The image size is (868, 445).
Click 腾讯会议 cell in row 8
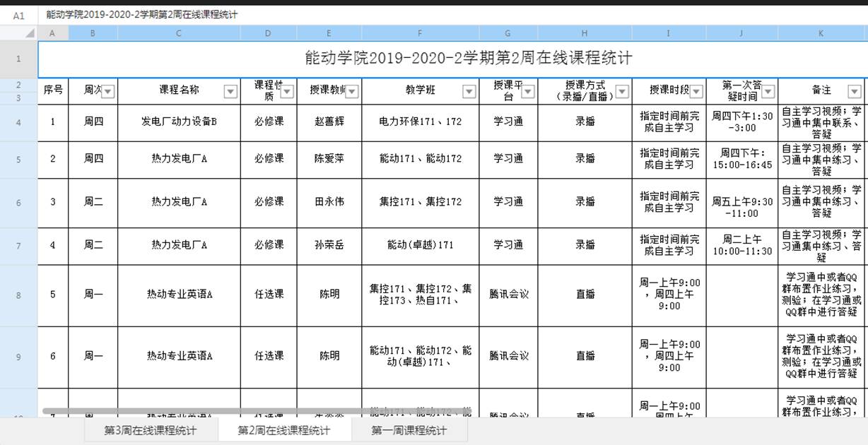pyautogui.click(x=508, y=295)
